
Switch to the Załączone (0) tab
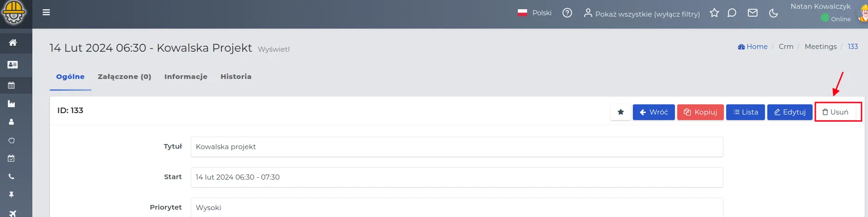pyautogui.click(x=124, y=77)
